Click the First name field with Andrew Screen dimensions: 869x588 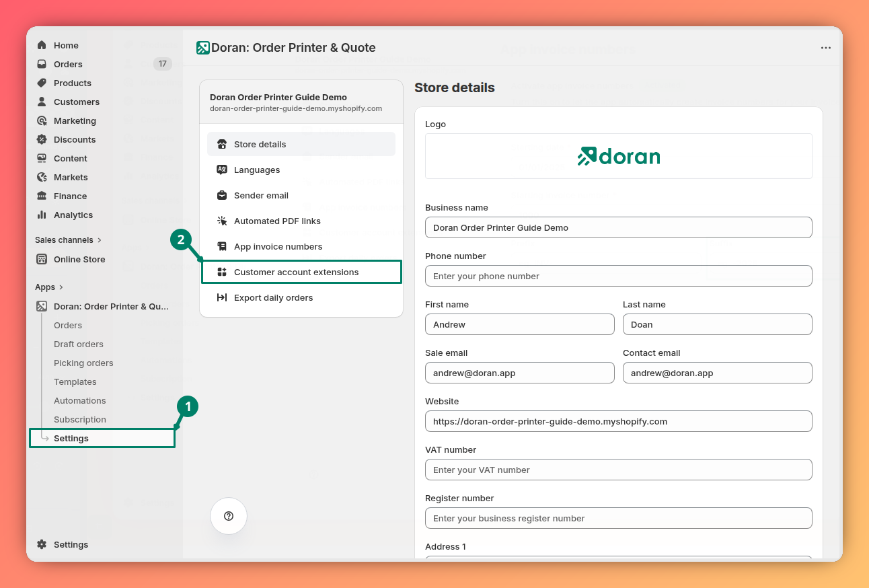pos(520,324)
